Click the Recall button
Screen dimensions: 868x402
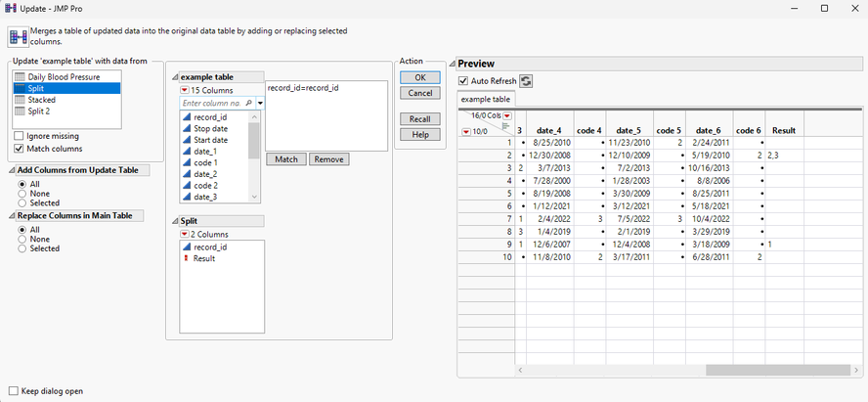[420, 119]
